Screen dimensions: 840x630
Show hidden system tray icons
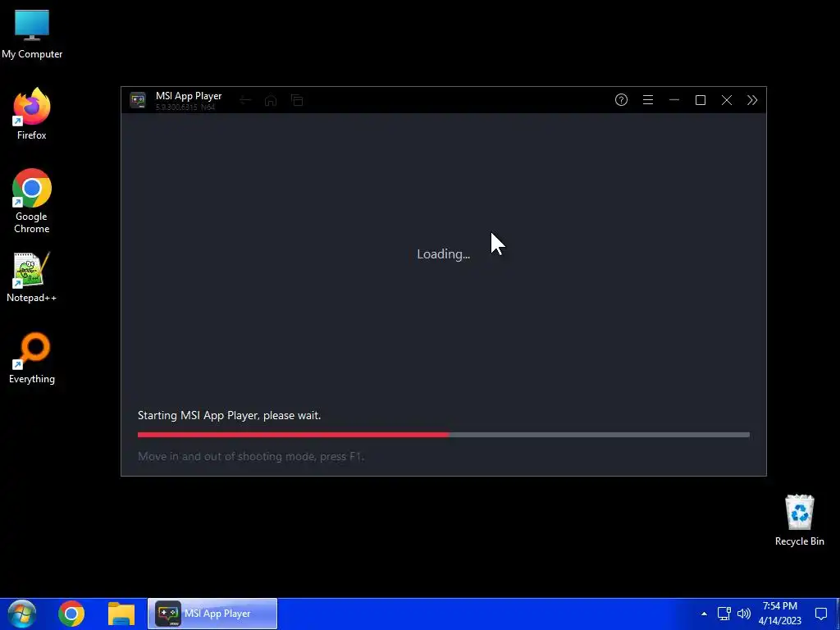[704, 614]
